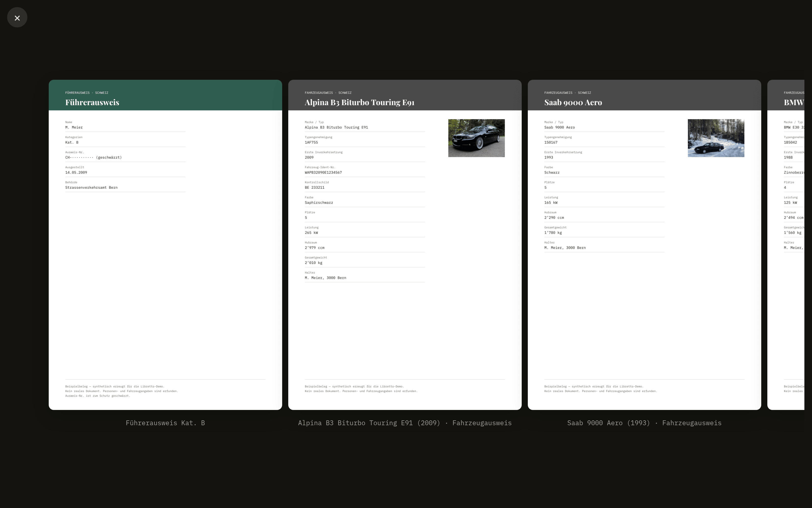The width and height of the screenshot is (812, 508).
Task: Open the Saab snowy forest photo
Action: tap(716, 138)
